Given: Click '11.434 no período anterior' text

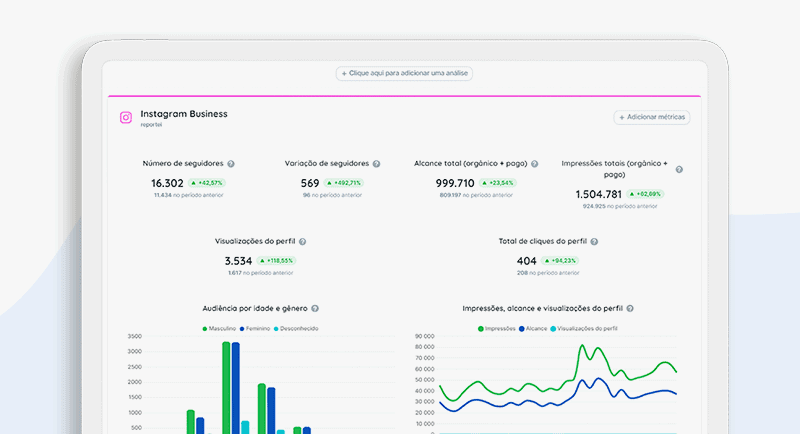Looking at the screenshot, I should tap(189, 195).
